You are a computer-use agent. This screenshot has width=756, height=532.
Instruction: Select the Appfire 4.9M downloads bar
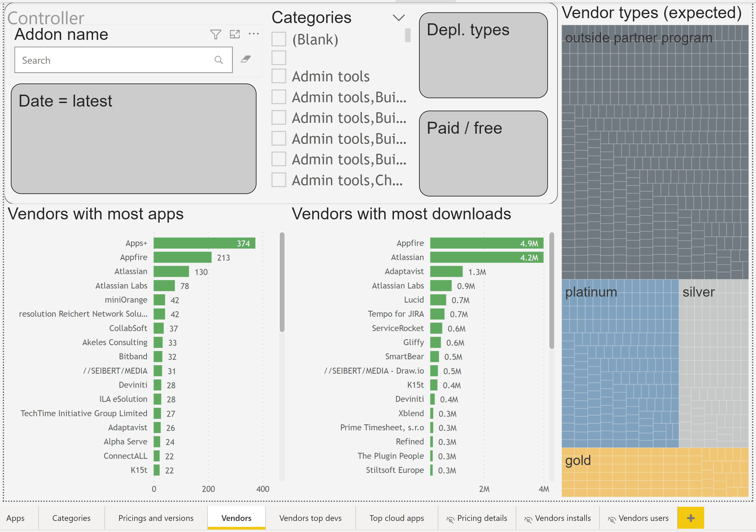(487, 243)
